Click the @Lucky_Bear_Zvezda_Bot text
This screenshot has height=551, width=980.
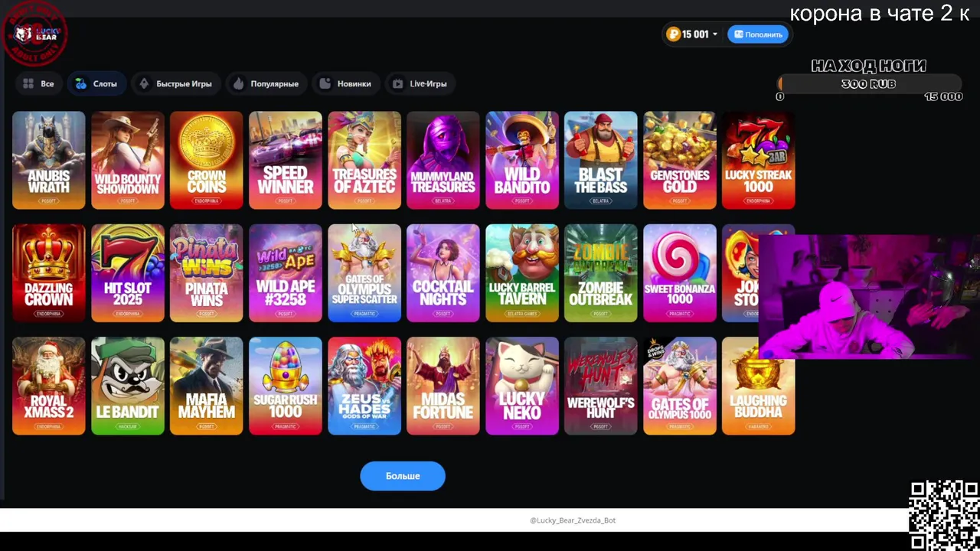point(573,520)
